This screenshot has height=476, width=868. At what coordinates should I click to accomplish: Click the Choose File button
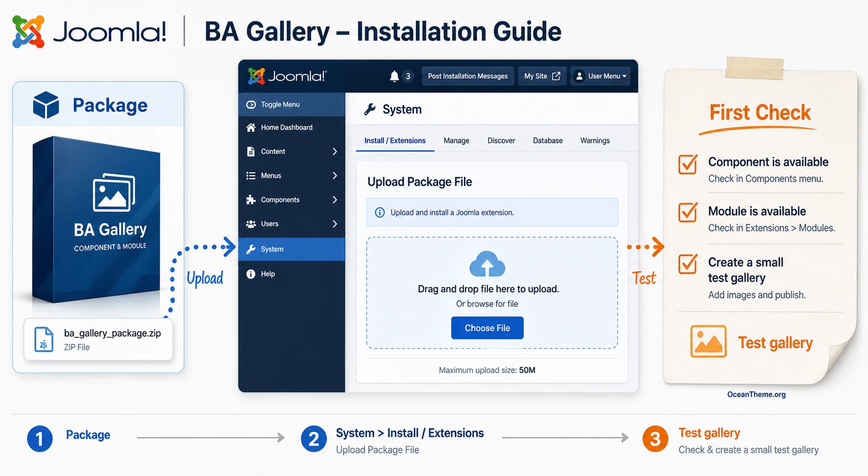pyautogui.click(x=487, y=328)
